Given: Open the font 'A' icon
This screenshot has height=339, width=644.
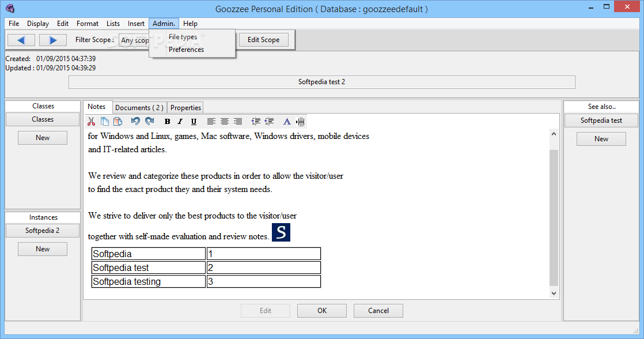Looking at the screenshot, I should [287, 121].
